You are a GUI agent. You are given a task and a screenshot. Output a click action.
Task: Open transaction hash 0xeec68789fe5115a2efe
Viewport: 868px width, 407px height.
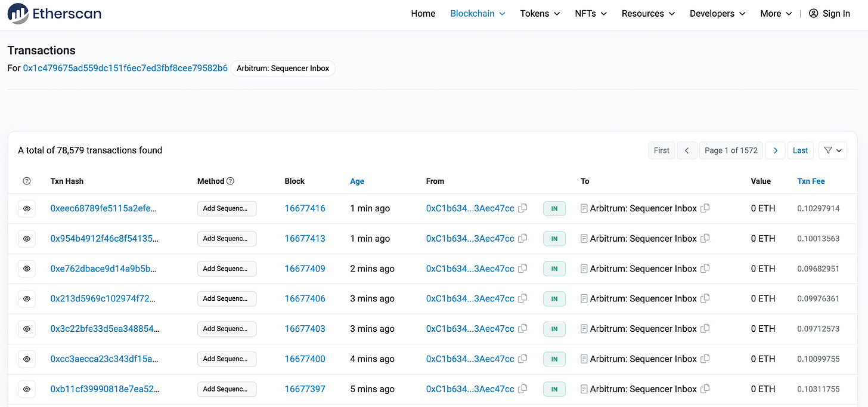104,208
